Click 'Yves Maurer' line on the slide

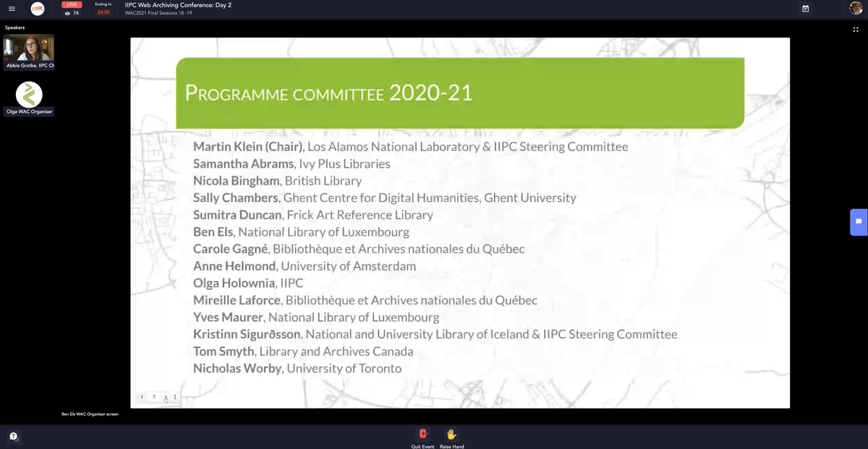pyautogui.click(x=316, y=317)
